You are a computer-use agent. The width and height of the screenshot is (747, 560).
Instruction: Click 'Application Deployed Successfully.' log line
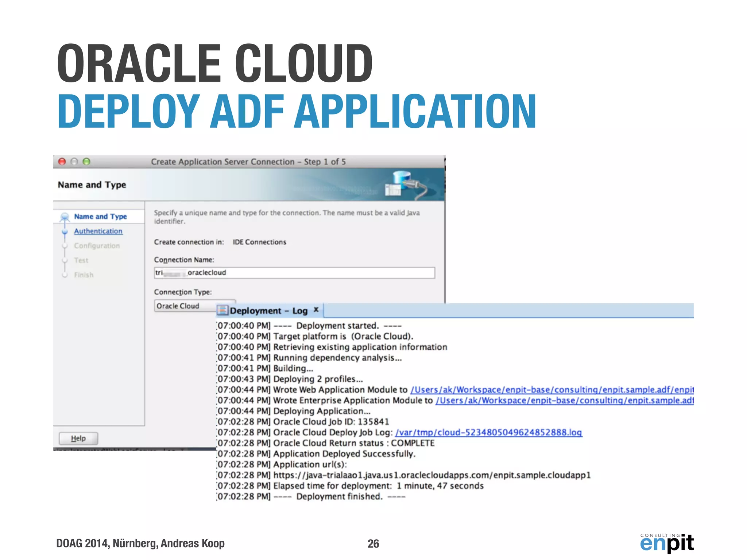pos(316,454)
